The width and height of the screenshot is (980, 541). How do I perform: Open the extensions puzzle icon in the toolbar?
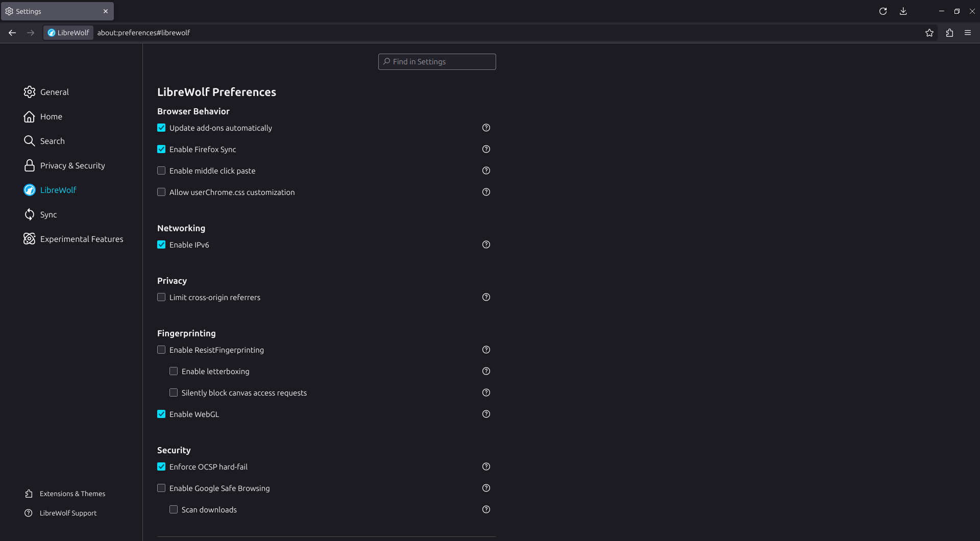tap(949, 33)
